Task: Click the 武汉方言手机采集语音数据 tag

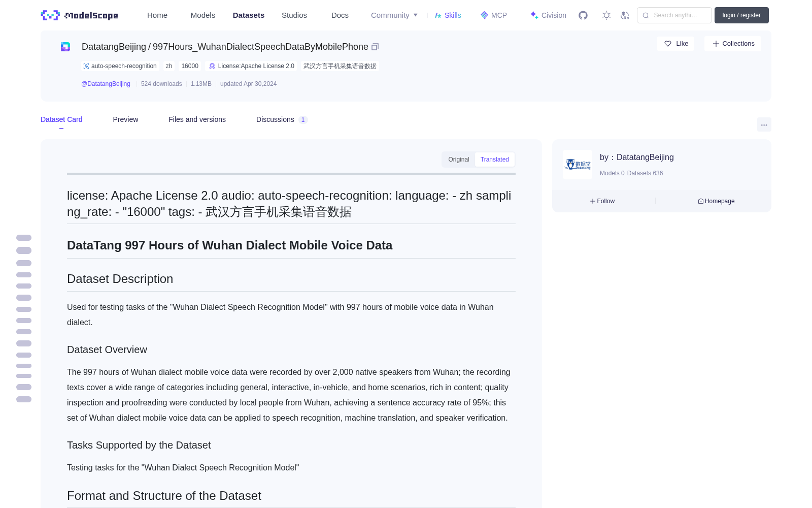Action: [340, 66]
